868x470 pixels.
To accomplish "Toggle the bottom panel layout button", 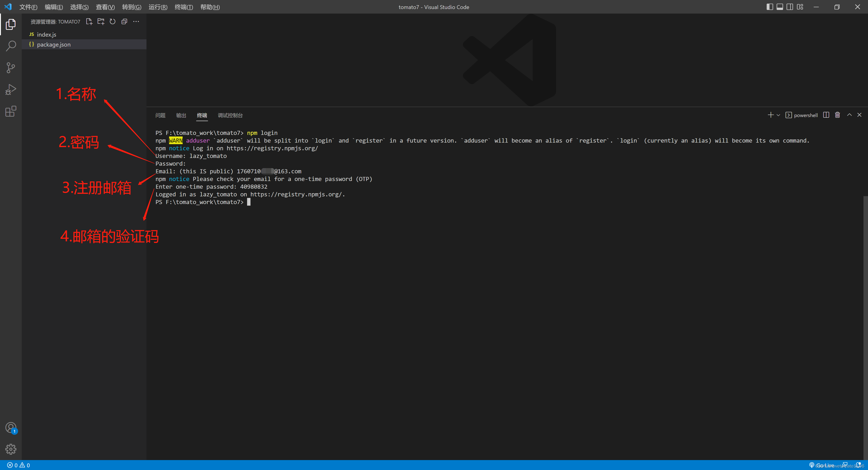I will [x=780, y=7].
